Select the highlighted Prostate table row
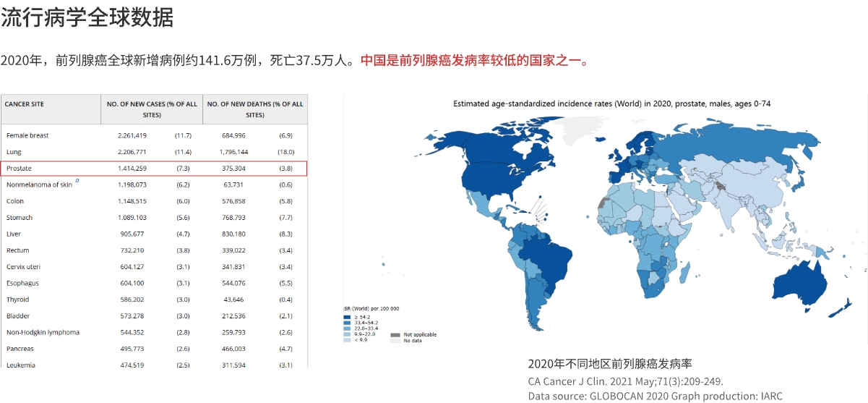 [x=154, y=169]
